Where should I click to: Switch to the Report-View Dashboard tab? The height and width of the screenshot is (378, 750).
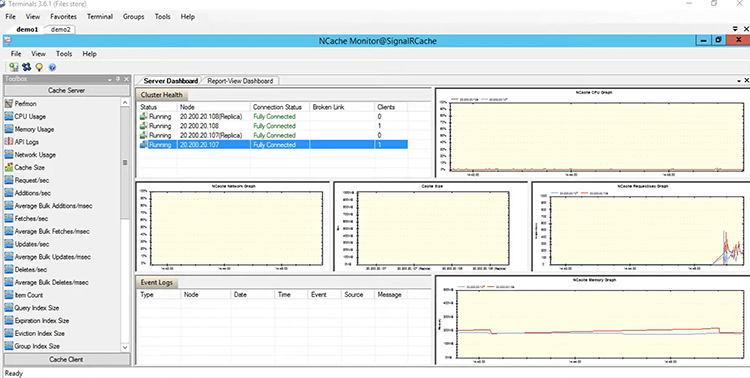(240, 81)
